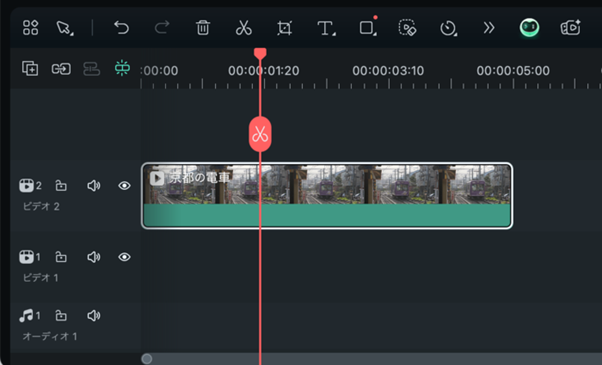The height and width of the screenshot is (365, 602).
Task: Choose the select arrow tool
Action: pos(64,28)
